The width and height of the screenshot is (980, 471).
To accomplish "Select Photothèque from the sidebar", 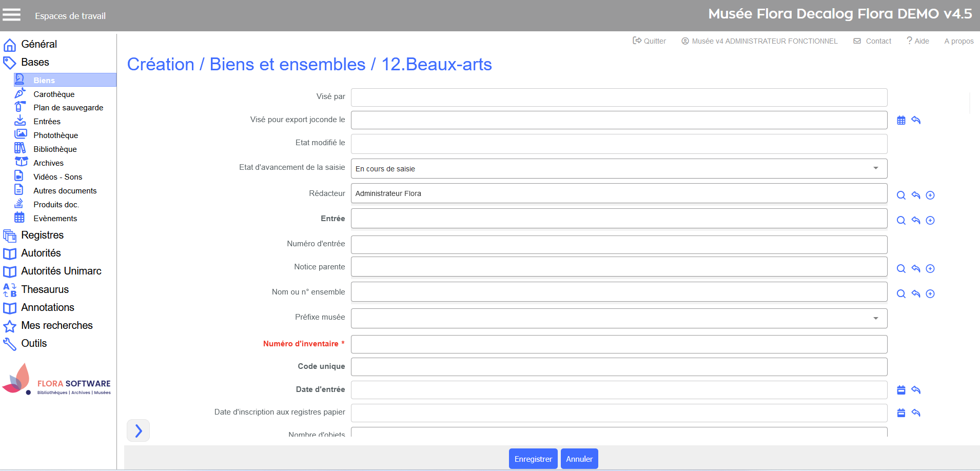I will click(x=55, y=135).
